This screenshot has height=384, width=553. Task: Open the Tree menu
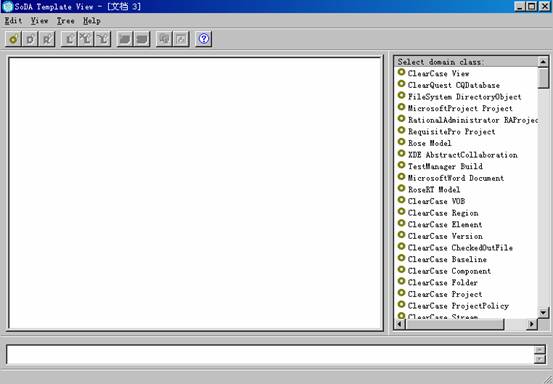click(66, 21)
